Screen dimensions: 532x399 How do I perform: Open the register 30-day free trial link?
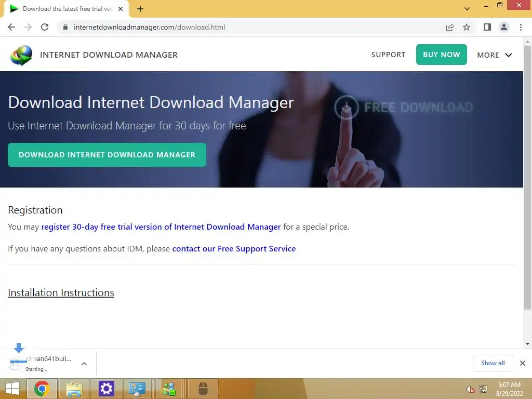[x=161, y=227]
